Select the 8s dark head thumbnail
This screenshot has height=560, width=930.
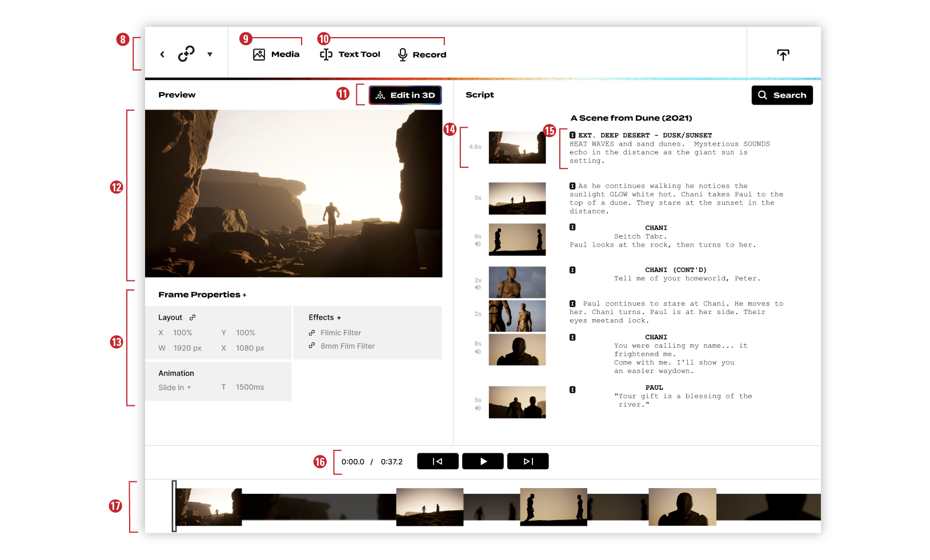517,349
